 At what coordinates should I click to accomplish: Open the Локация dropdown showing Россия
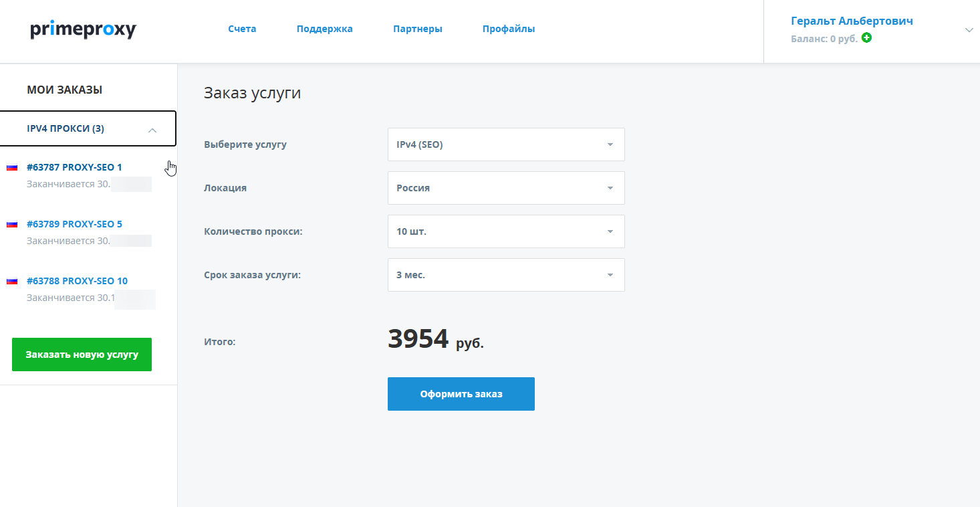pos(506,188)
